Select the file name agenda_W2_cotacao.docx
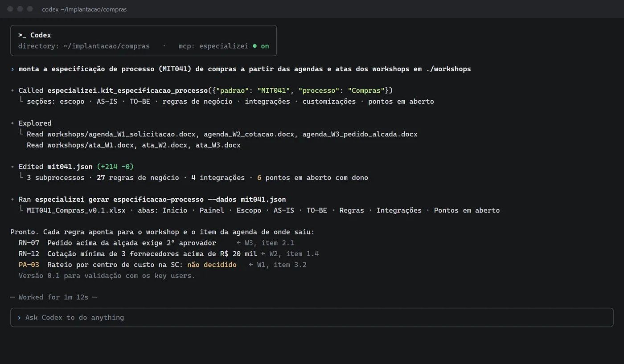The height and width of the screenshot is (364, 624). (249, 134)
